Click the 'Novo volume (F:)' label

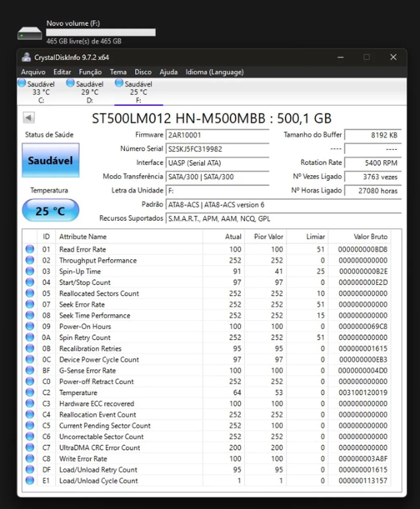[73, 23]
